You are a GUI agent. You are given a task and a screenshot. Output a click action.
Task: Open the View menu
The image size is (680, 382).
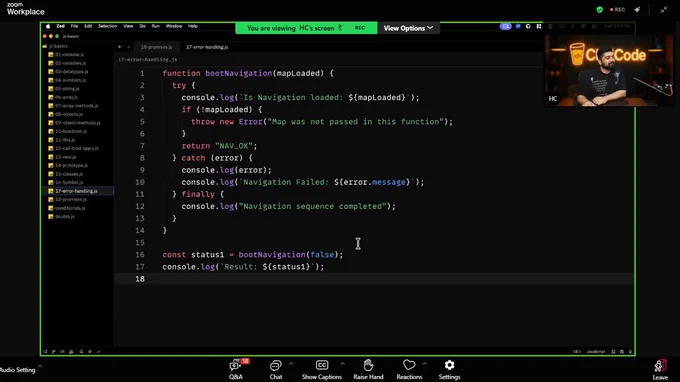[128, 26]
